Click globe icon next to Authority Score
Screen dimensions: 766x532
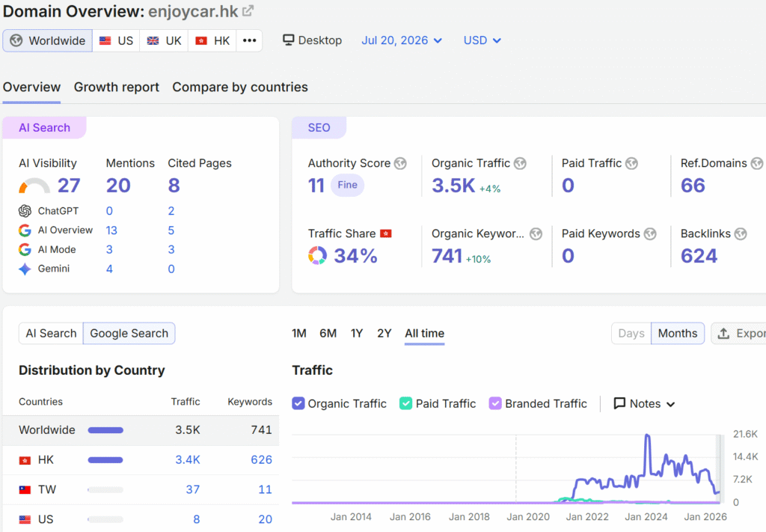tap(401, 163)
